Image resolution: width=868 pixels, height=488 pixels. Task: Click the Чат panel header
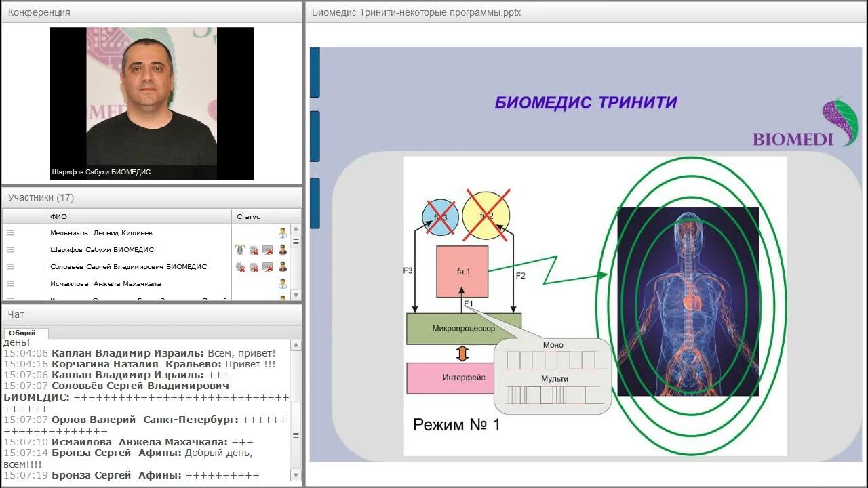click(x=152, y=314)
